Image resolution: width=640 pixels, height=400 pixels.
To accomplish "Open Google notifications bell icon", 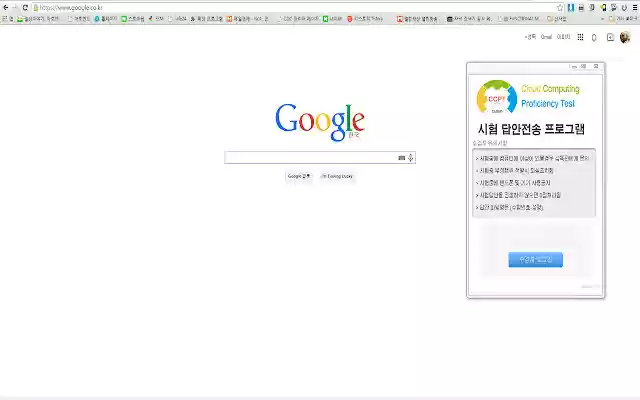I will [x=594, y=38].
